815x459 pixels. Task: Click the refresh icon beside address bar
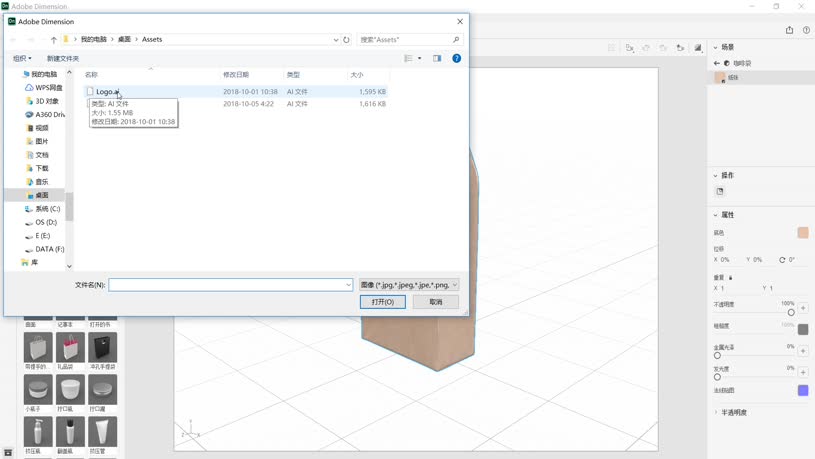[346, 40]
